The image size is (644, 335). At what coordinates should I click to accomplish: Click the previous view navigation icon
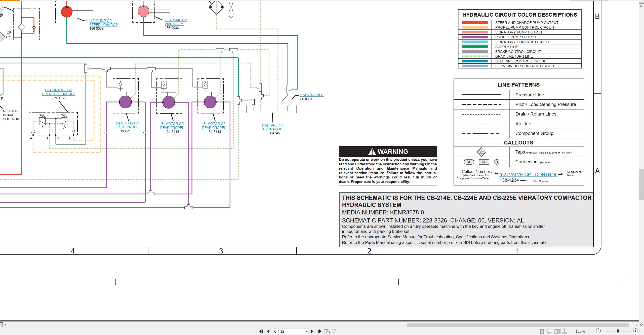pyautogui.click(x=327, y=331)
